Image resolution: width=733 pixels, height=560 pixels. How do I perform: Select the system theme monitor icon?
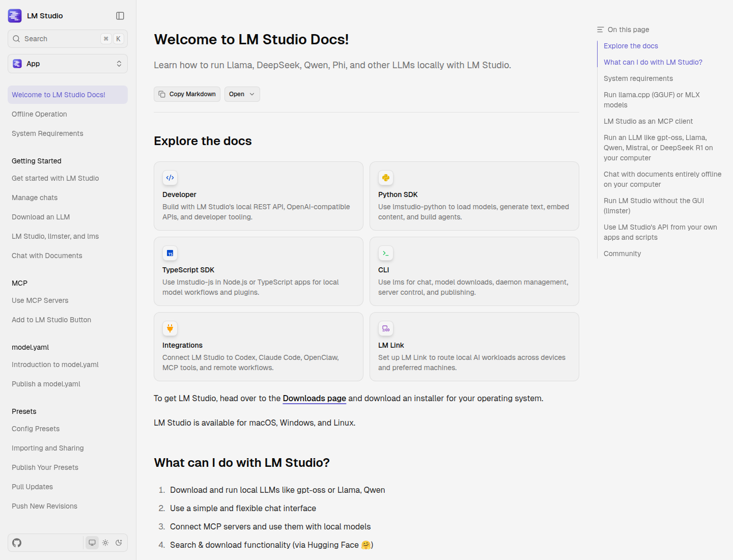pos(92,543)
